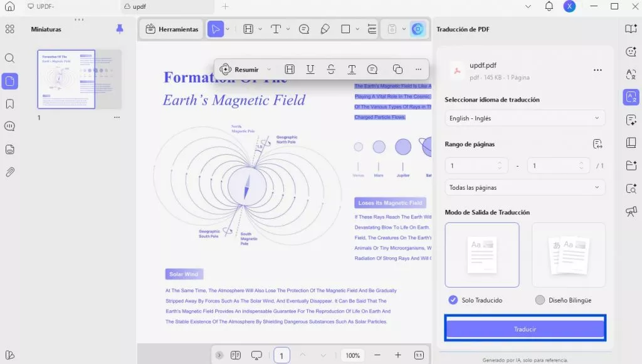This screenshot has width=642, height=364.
Task: Select the cursor selection tool
Action: tap(216, 29)
